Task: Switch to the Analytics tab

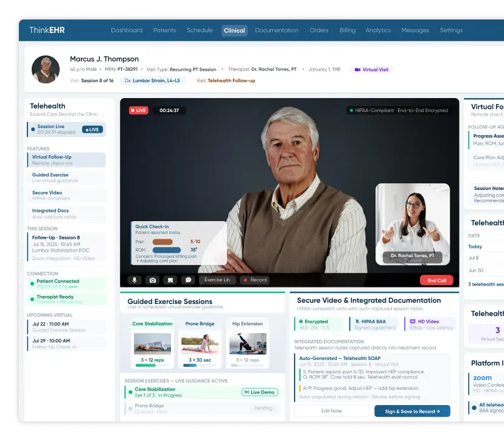Action: [x=378, y=30]
